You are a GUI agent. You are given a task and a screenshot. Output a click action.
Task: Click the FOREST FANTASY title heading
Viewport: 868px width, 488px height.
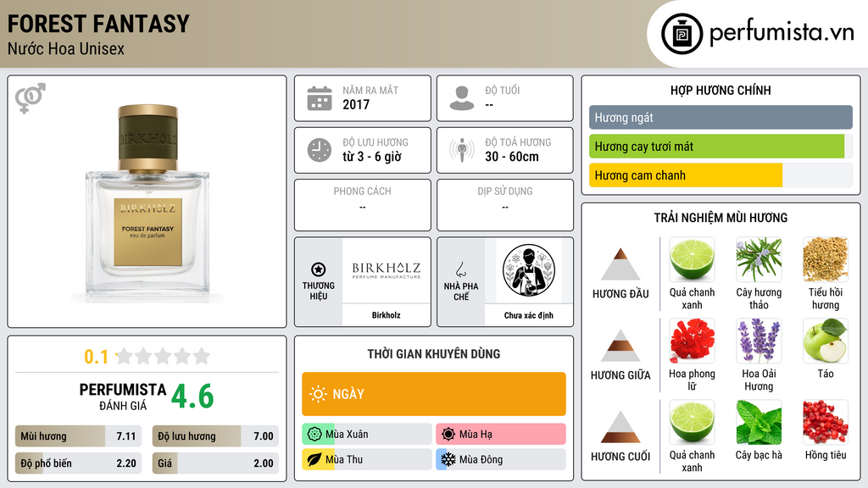tap(98, 24)
